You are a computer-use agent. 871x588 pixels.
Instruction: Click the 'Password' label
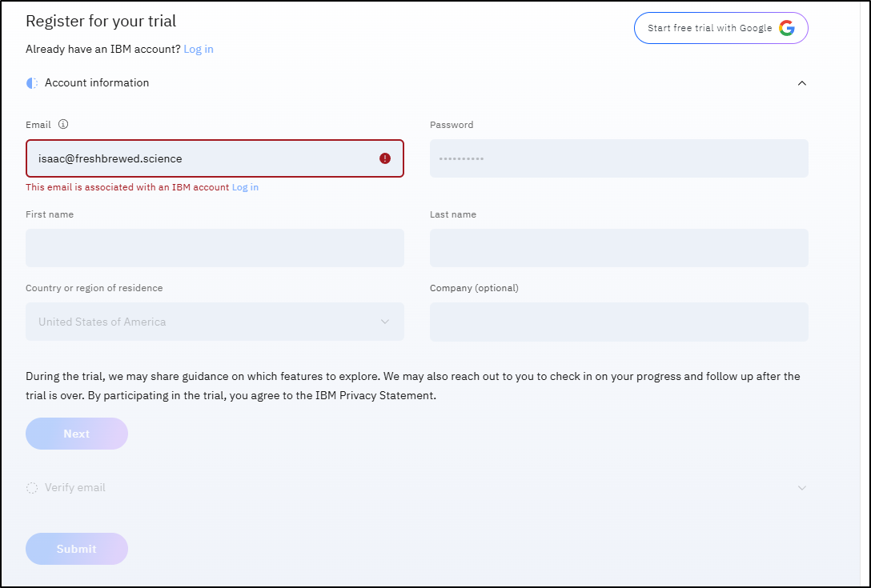452,125
